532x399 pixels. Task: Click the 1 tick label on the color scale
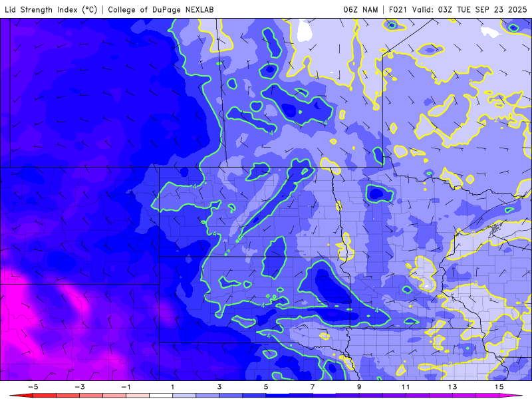point(173,387)
